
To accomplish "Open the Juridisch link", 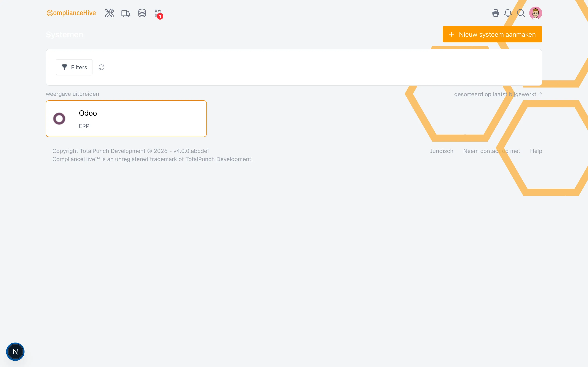I will [x=441, y=151].
